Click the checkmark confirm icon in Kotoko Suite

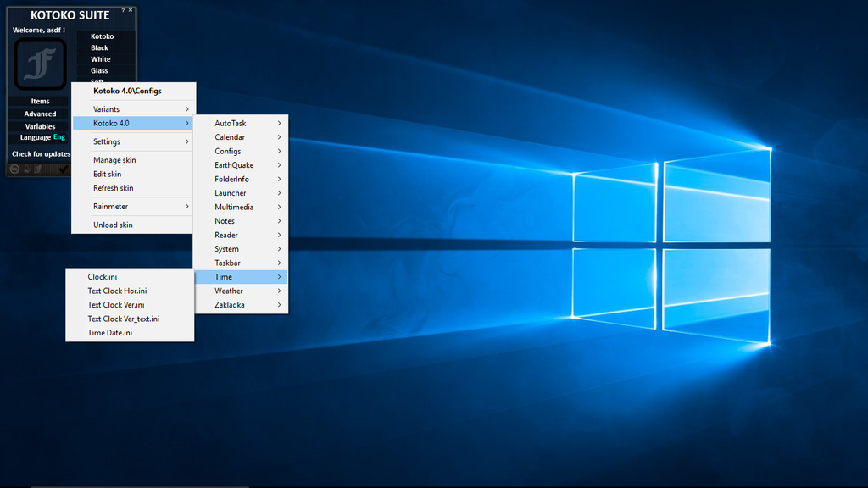[x=63, y=169]
